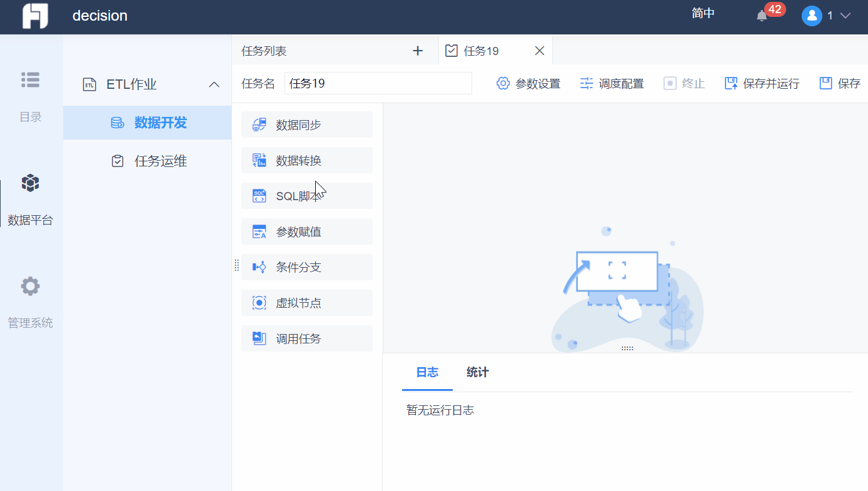The image size is (868, 491).
Task: Select the 条件分支 node
Action: [x=307, y=267]
